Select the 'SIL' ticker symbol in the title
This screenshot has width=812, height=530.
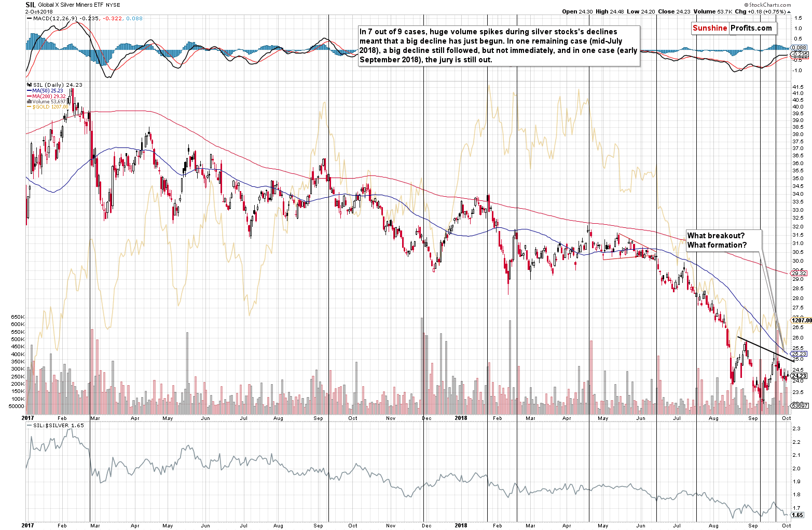[31, 4]
